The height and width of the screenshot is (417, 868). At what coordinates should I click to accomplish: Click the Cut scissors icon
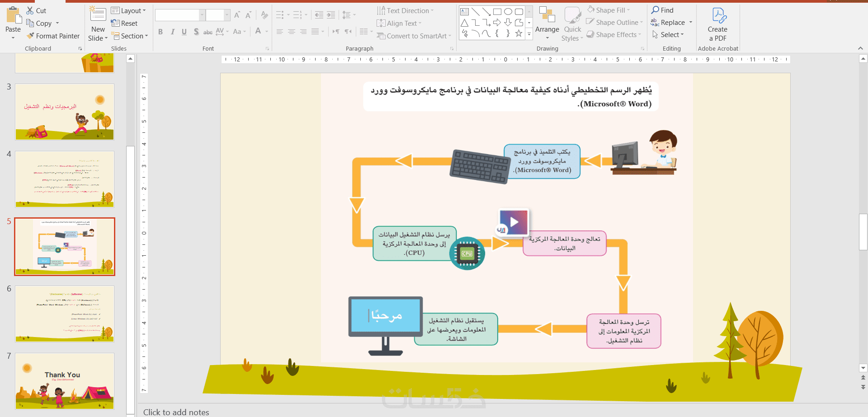[30, 10]
